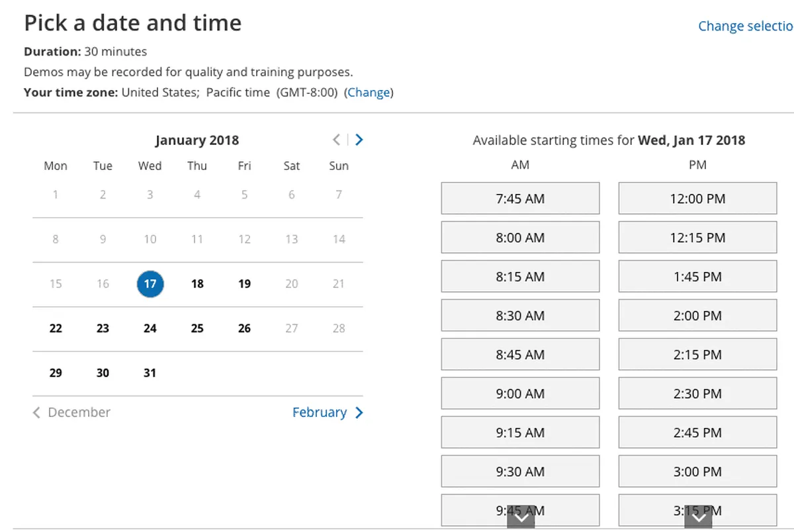Go back to December
This screenshot has width=794, height=532.
pyautogui.click(x=71, y=412)
